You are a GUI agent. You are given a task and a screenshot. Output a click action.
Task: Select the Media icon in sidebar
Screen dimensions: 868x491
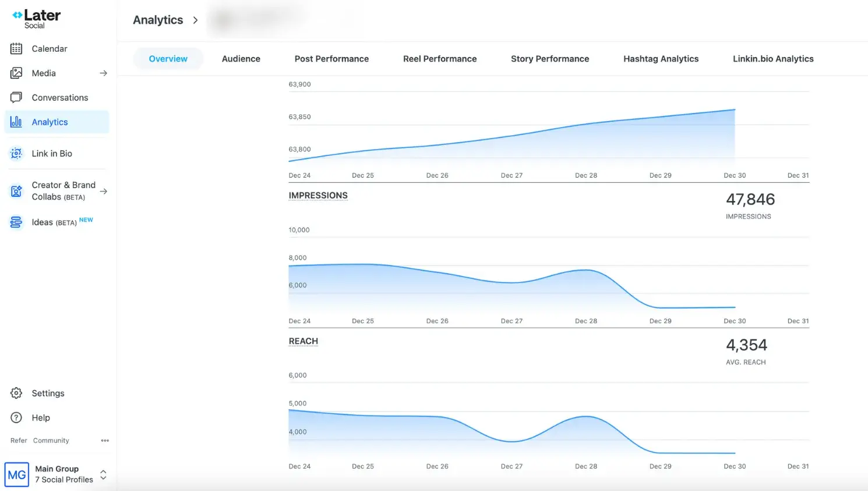(16, 73)
